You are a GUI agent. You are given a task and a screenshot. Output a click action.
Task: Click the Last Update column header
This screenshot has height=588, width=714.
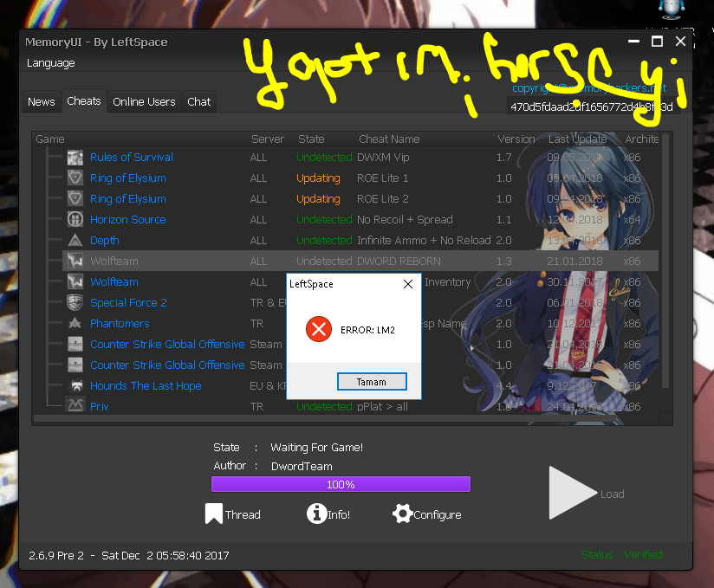pyautogui.click(x=577, y=139)
